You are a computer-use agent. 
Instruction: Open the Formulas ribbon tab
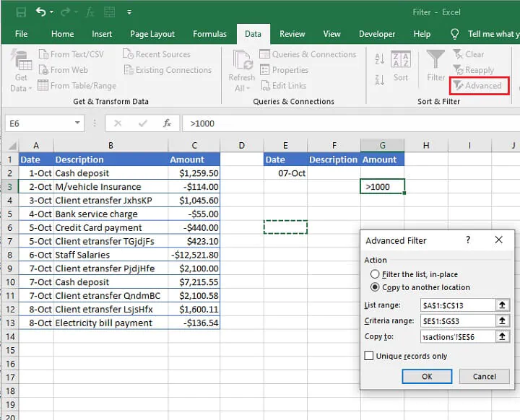[x=209, y=34]
